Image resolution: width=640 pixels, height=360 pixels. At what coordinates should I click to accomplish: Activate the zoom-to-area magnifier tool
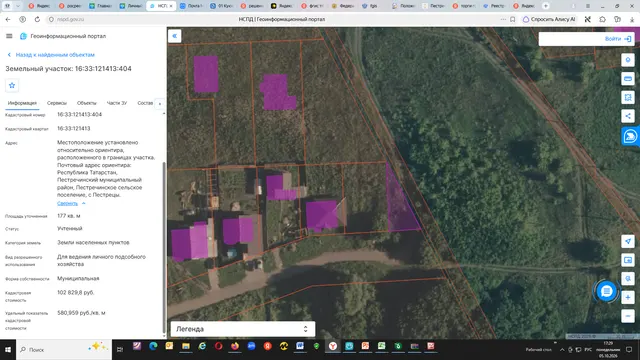click(628, 279)
